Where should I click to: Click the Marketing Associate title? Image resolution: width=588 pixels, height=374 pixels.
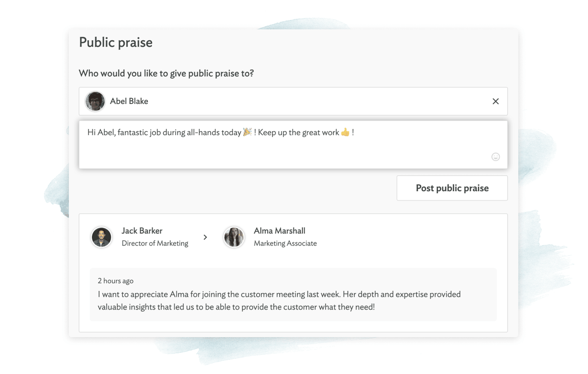tap(285, 243)
